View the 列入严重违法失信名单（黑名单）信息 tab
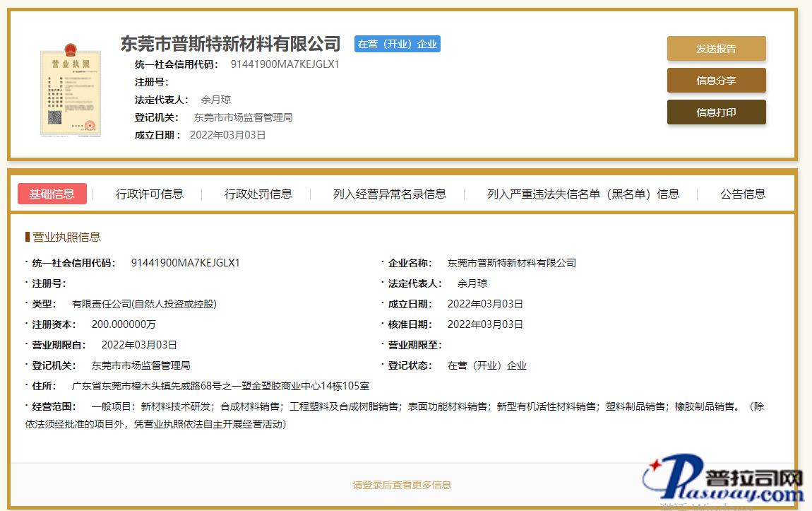The image size is (812, 511). (583, 194)
